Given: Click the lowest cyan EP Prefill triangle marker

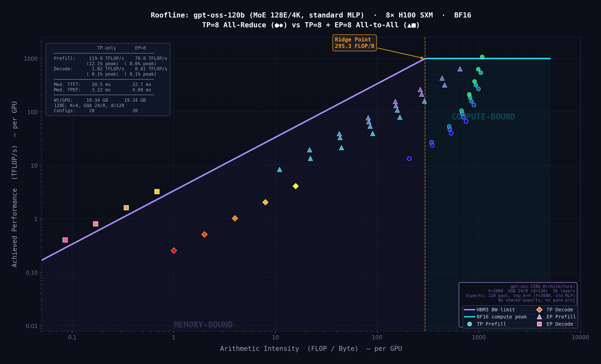Looking at the screenshot, I should 279,170.
